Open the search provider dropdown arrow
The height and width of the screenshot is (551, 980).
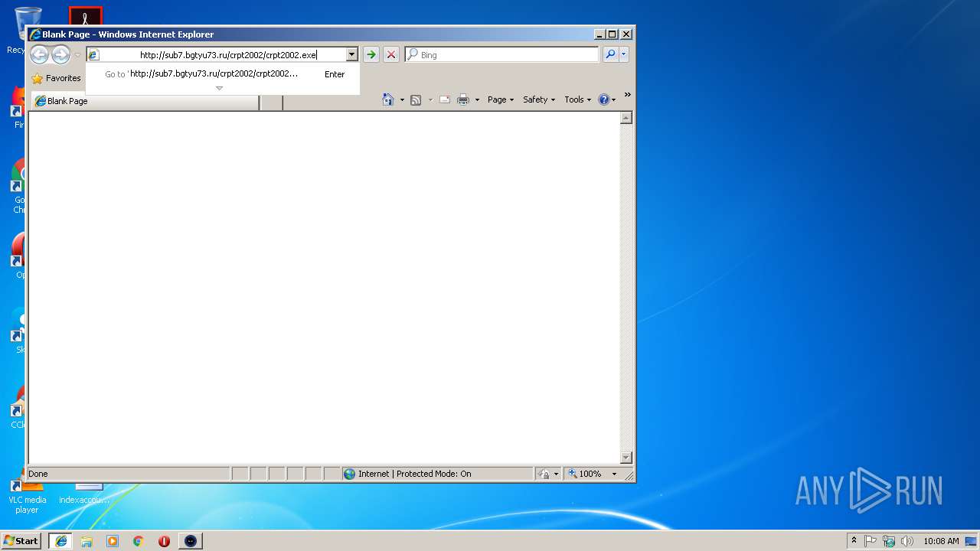pos(624,54)
